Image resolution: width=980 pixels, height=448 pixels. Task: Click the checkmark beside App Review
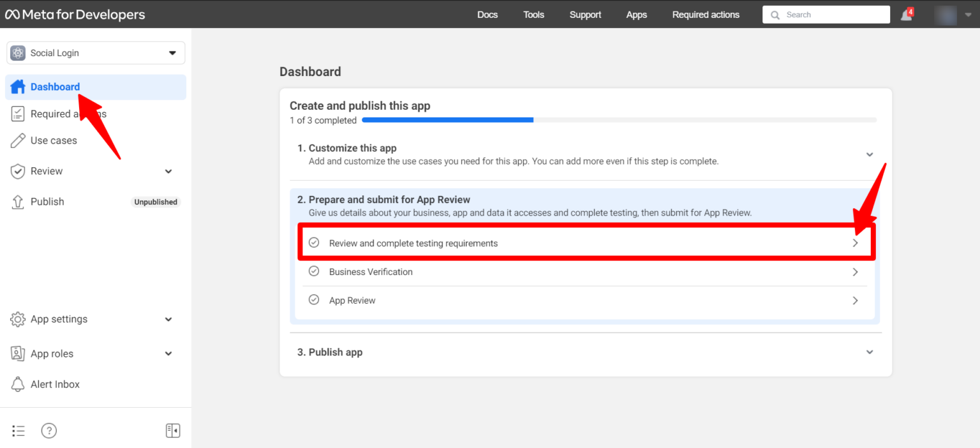pos(313,300)
